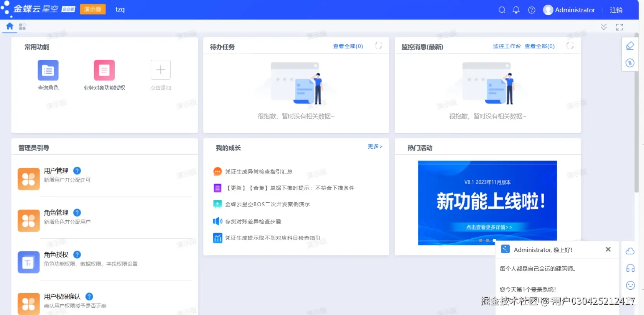Click the search magnifier in top bar

tap(502, 10)
